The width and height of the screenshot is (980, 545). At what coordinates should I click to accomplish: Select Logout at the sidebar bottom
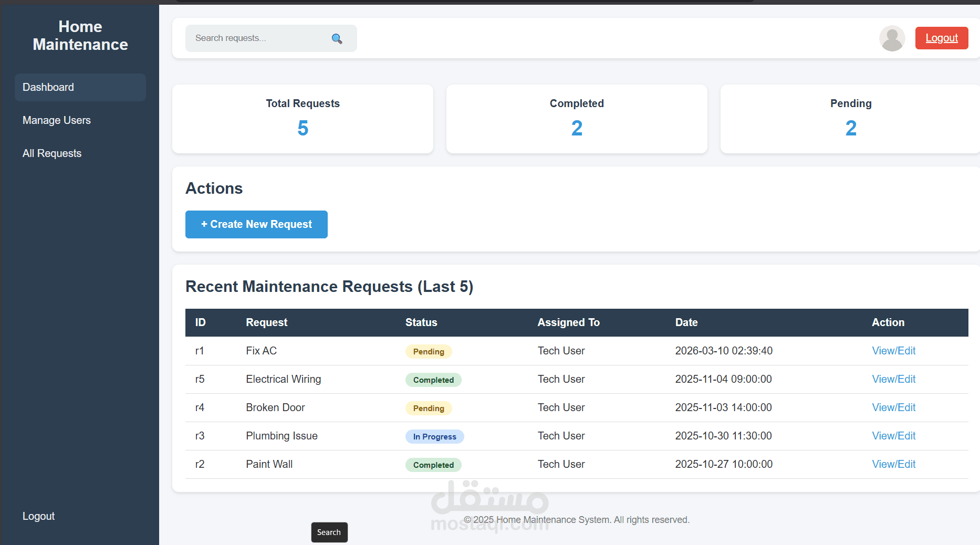[x=39, y=516]
